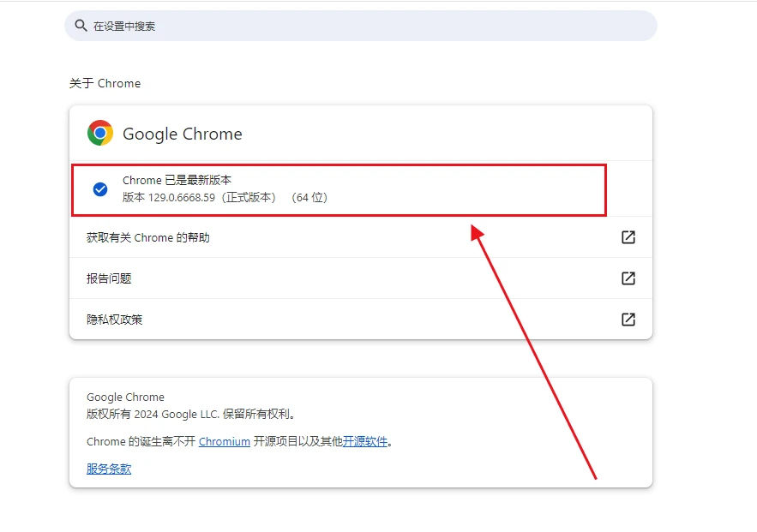Open external link icon for report issue
The width and height of the screenshot is (757, 532).
coord(628,278)
